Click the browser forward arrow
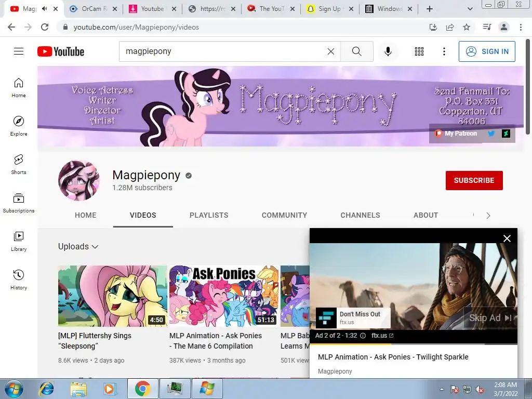This screenshot has height=399, width=532. click(x=28, y=27)
